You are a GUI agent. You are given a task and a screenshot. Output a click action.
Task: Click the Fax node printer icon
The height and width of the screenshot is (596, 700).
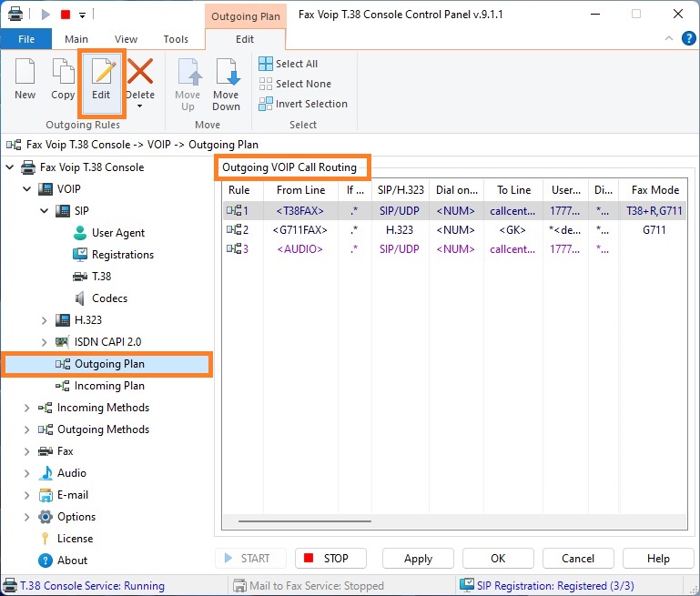[46, 451]
